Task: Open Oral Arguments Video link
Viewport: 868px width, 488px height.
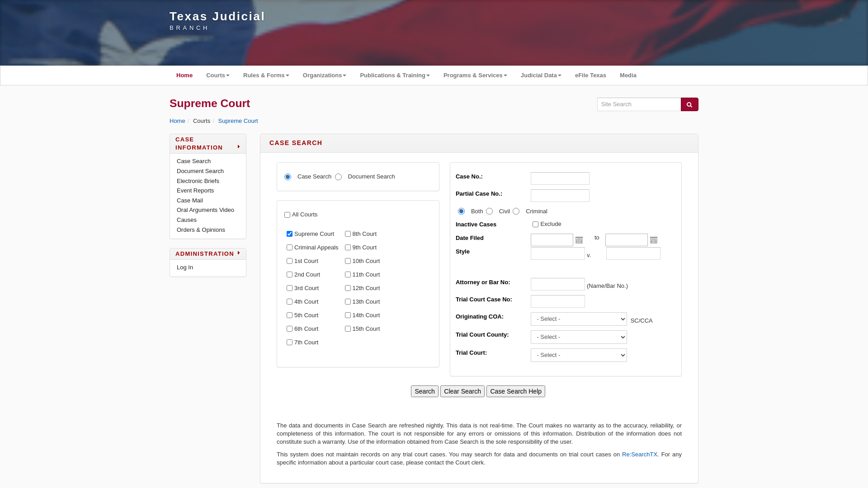Action: 205,210
